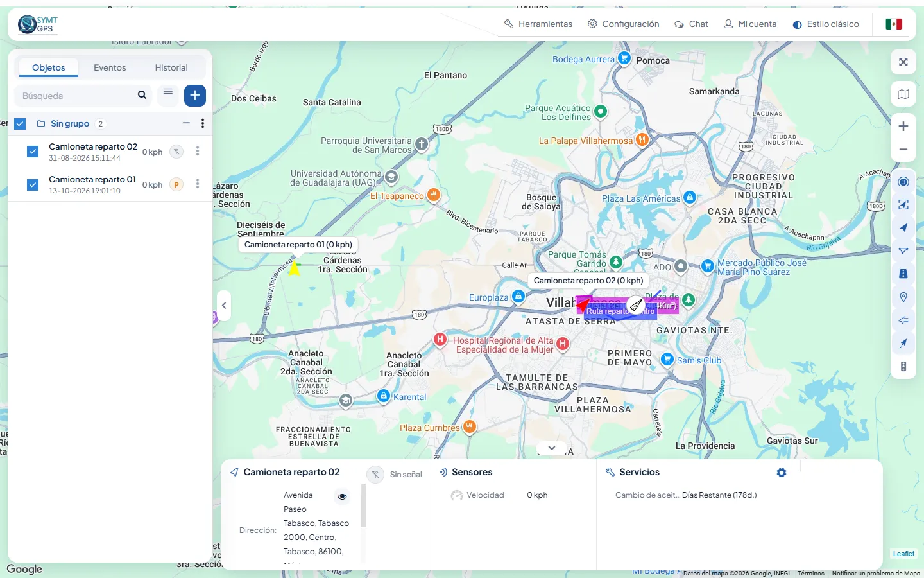Collapse the bottom details panel
The image size is (924, 578).
(552, 448)
